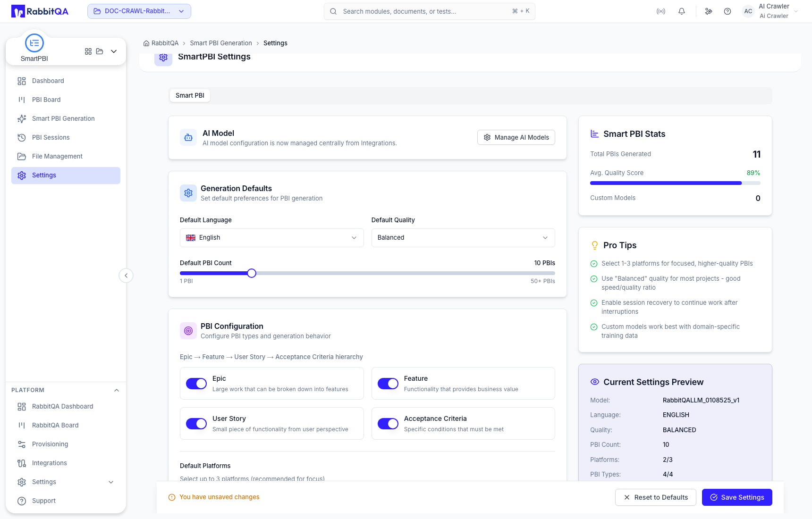Screen dimensions: 812x519
Task: Click the SmartPBI module circle icon
Action: click(34, 43)
